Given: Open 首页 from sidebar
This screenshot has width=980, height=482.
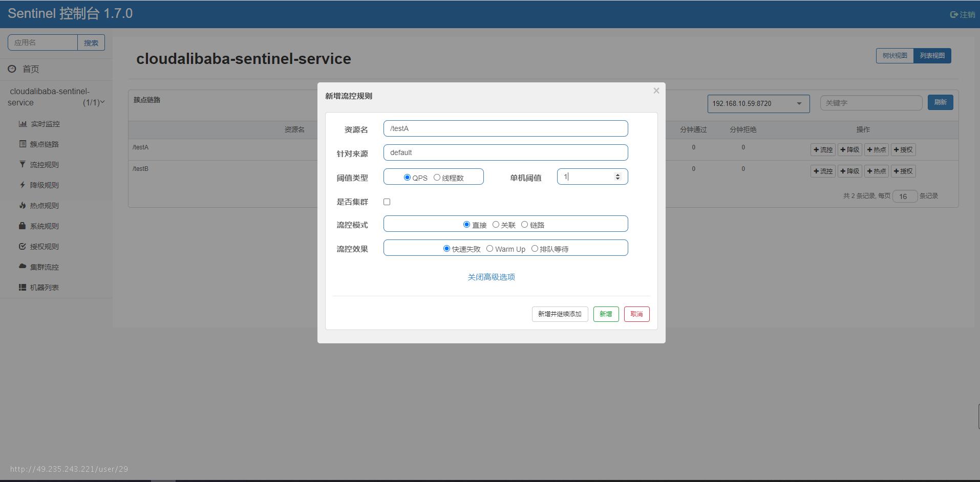Looking at the screenshot, I should coord(31,69).
